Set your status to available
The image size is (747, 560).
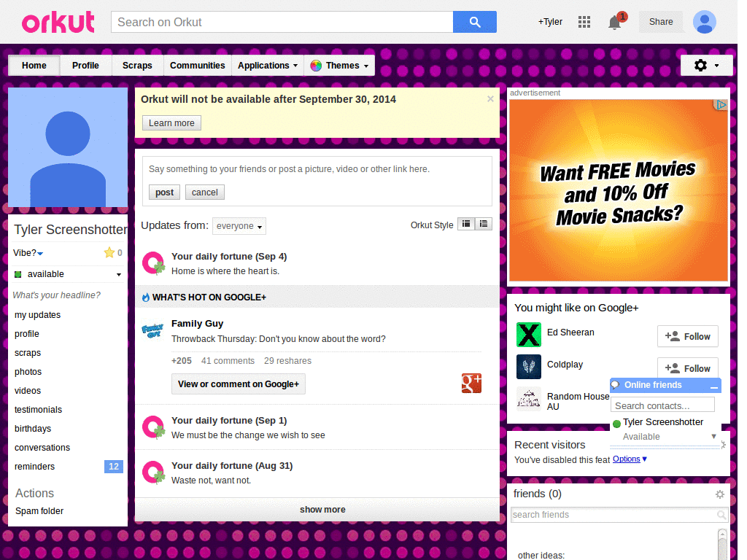(67, 273)
